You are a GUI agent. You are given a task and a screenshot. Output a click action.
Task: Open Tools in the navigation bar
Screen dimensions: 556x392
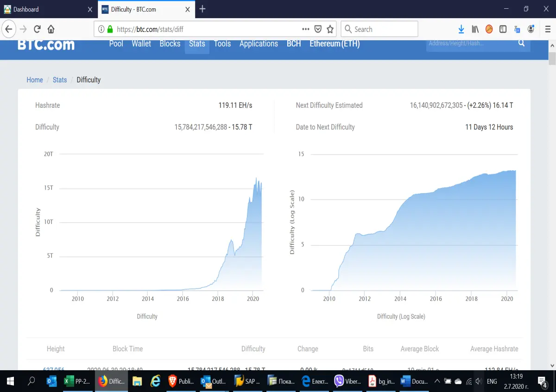click(222, 44)
